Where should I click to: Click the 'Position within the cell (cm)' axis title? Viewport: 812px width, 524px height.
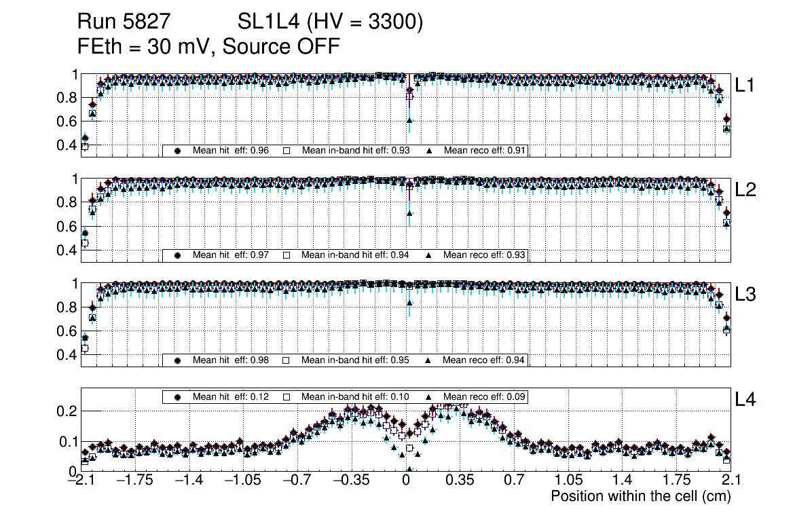(x=640, y=496)
